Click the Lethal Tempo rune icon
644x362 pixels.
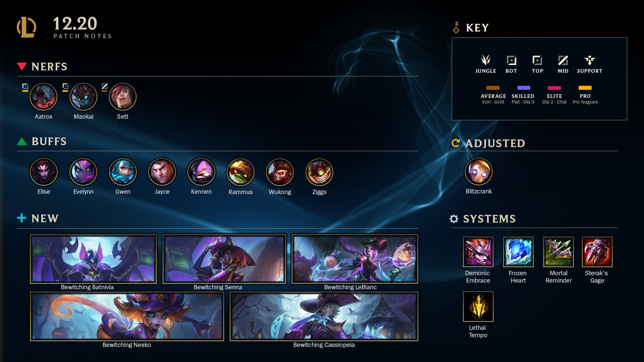[x=478, y=306]
